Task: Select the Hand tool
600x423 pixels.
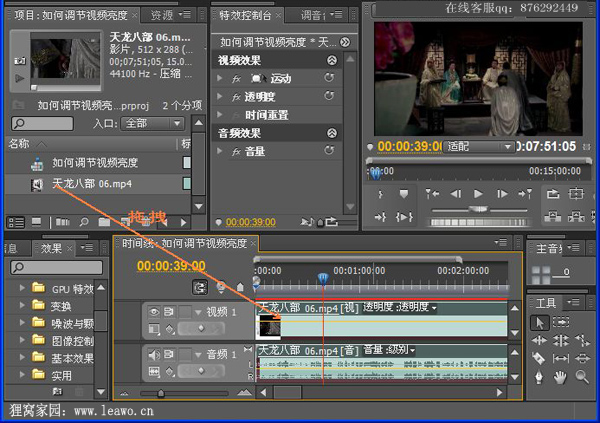Action: click(x=560, y=377)
